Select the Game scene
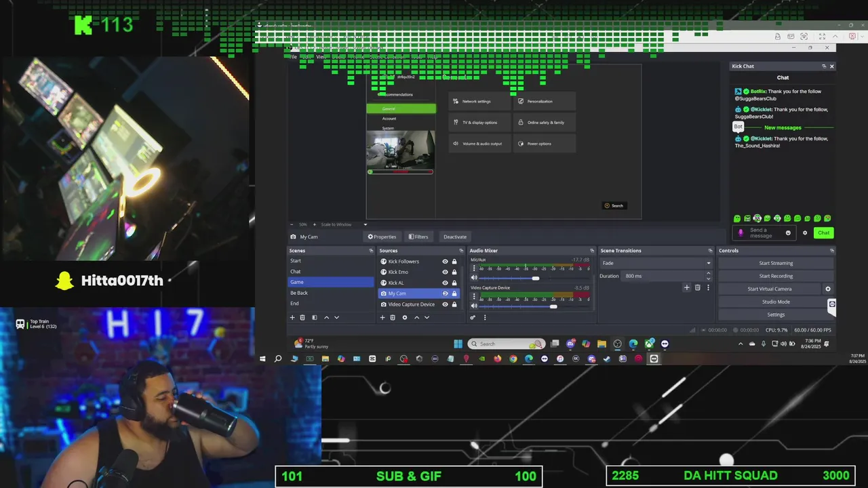Image resolution: width=868 pixels, height=488 pixels. tap(331, 282)
